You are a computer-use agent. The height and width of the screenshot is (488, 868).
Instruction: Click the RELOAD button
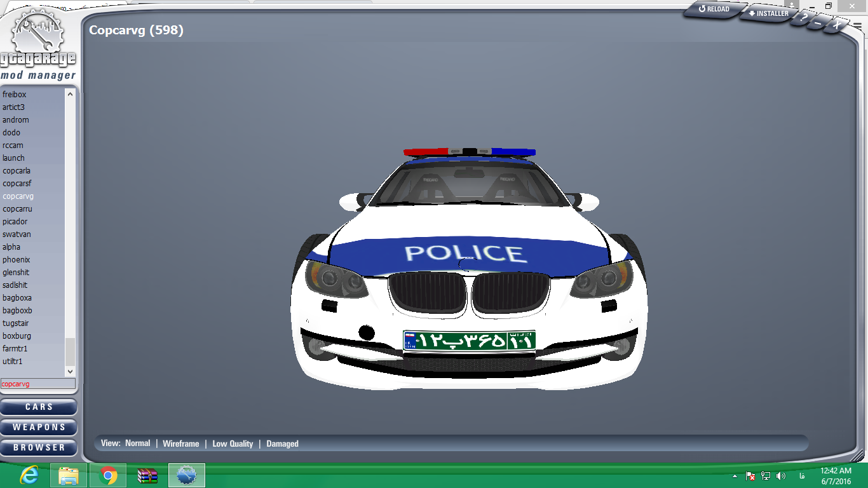point(714,10)
